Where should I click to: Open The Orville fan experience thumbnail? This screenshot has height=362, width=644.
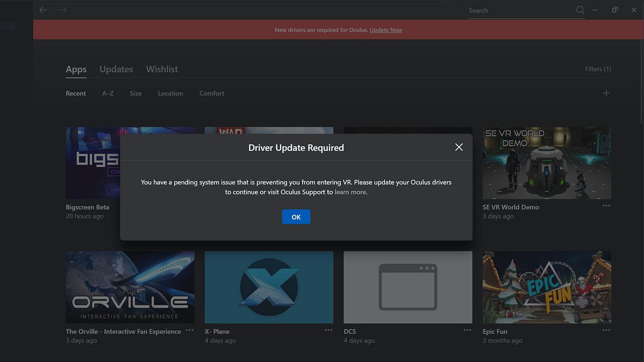[130, 287]
